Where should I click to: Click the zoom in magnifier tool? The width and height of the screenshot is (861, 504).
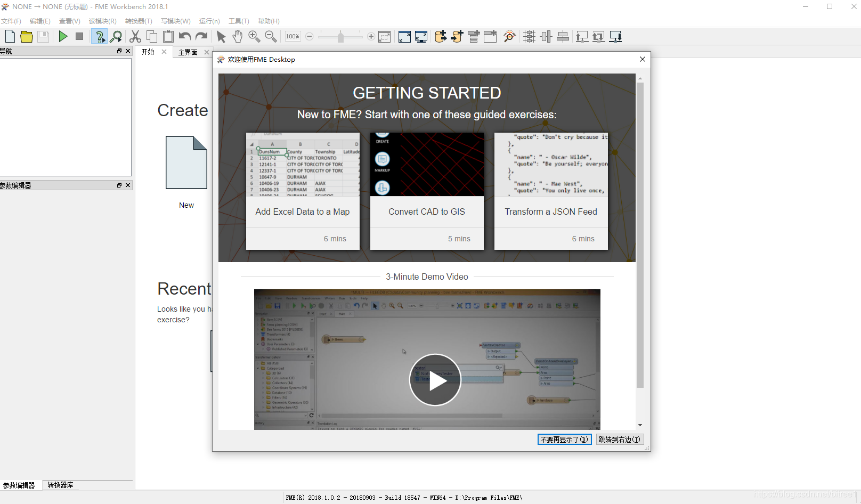[254, 36]
